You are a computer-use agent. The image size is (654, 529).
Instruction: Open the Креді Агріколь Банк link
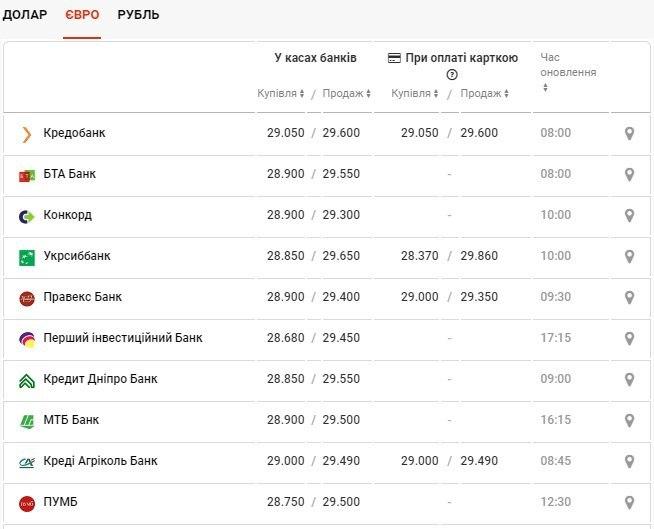(100, 461)
